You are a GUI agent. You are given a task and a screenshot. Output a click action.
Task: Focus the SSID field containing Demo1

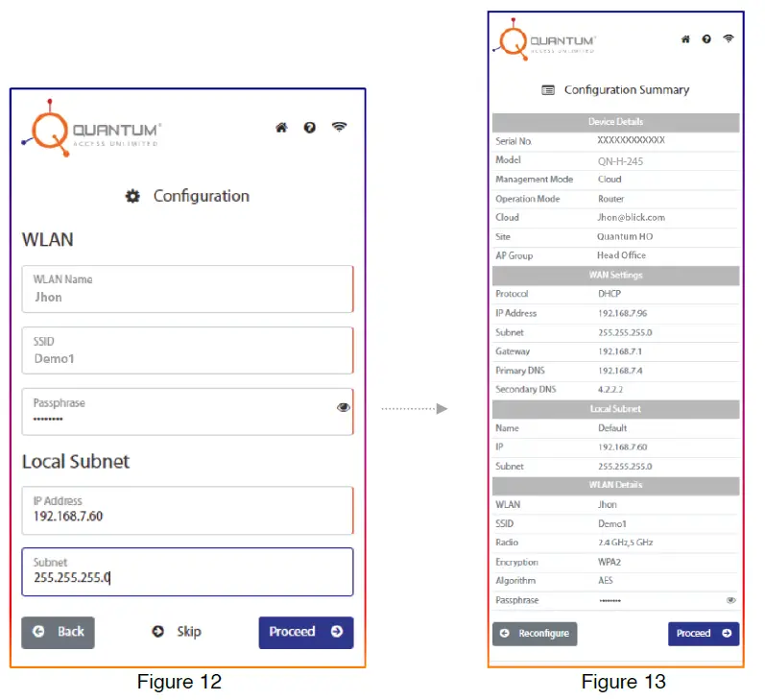[x=187, y=350]
